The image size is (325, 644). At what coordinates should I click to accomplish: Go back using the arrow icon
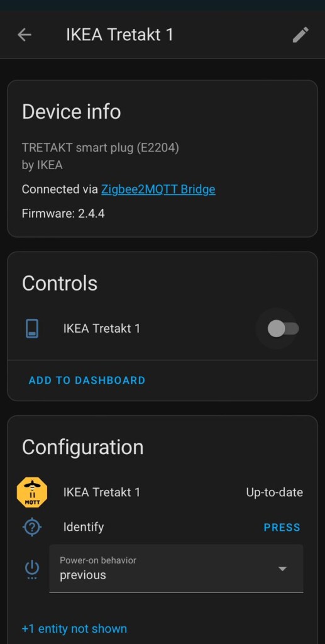(25, 35)
